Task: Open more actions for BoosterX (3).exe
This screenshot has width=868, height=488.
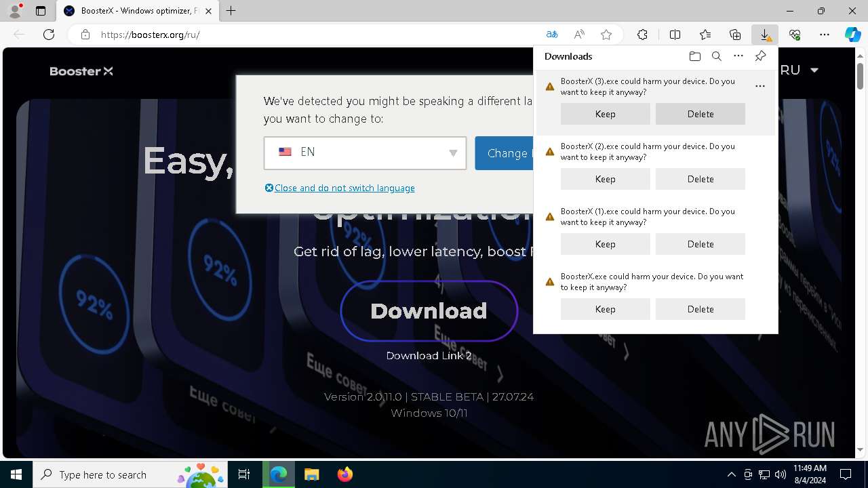Action: point(760,86)
